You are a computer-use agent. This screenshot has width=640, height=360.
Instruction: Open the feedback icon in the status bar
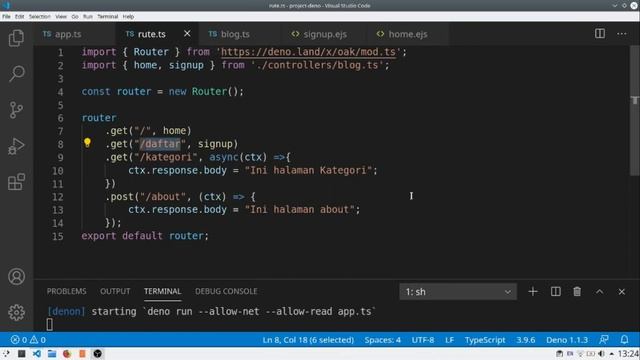(x=604, y=340)
